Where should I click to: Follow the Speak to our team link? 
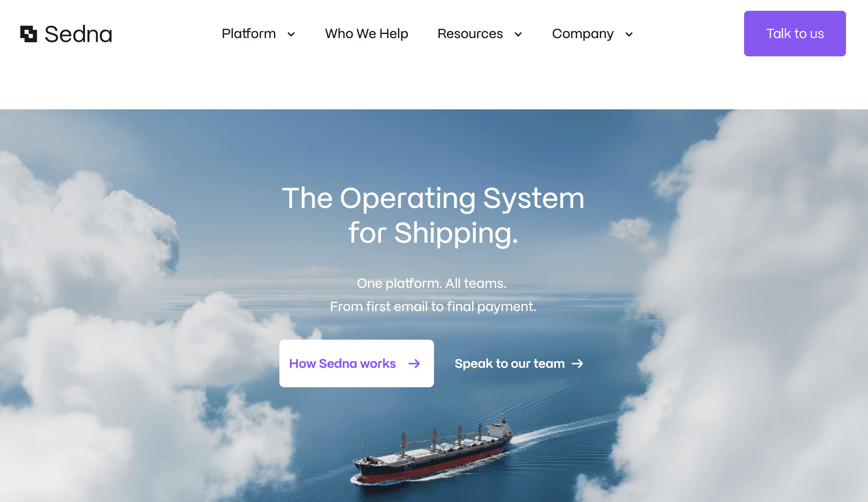519,364
